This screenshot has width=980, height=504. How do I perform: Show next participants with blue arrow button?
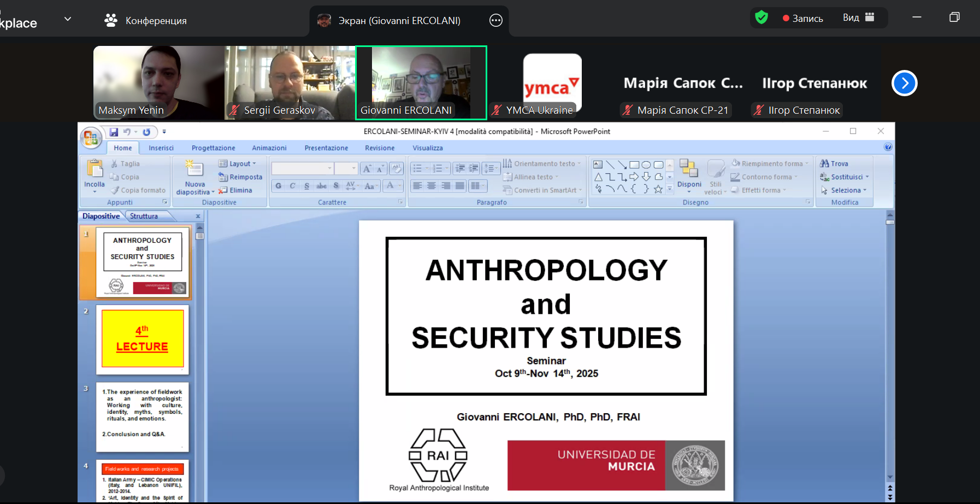click(904, 83)
